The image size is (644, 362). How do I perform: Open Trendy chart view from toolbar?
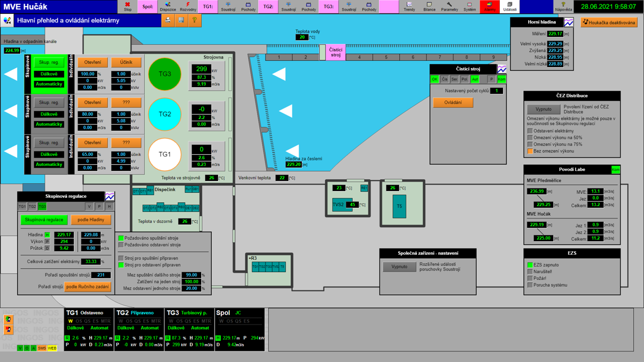[x=409, y=7]
